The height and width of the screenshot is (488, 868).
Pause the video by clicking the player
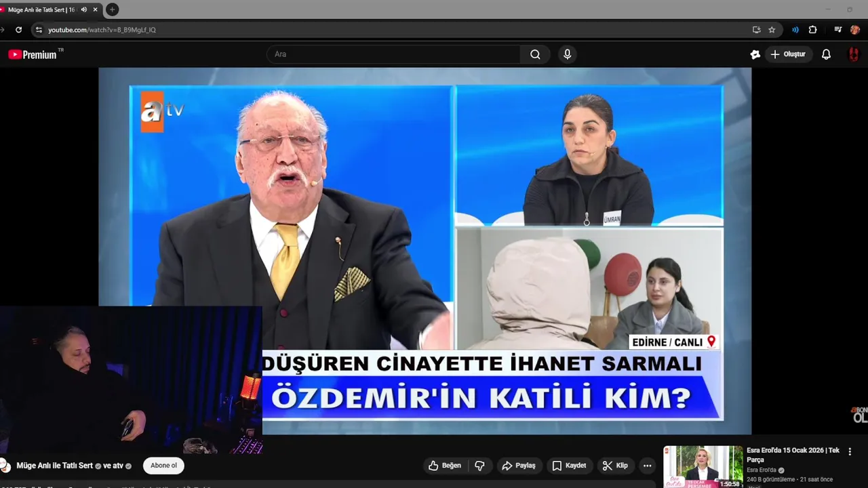[425, 251]
